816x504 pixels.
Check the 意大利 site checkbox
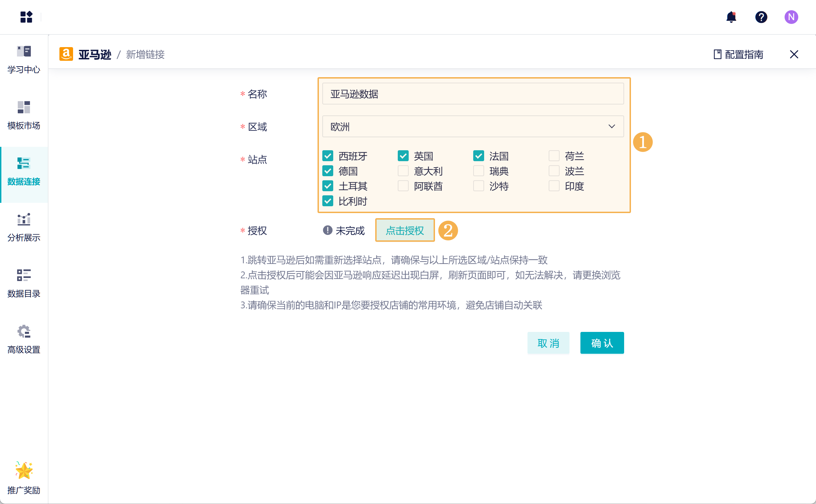coord(403,171)
